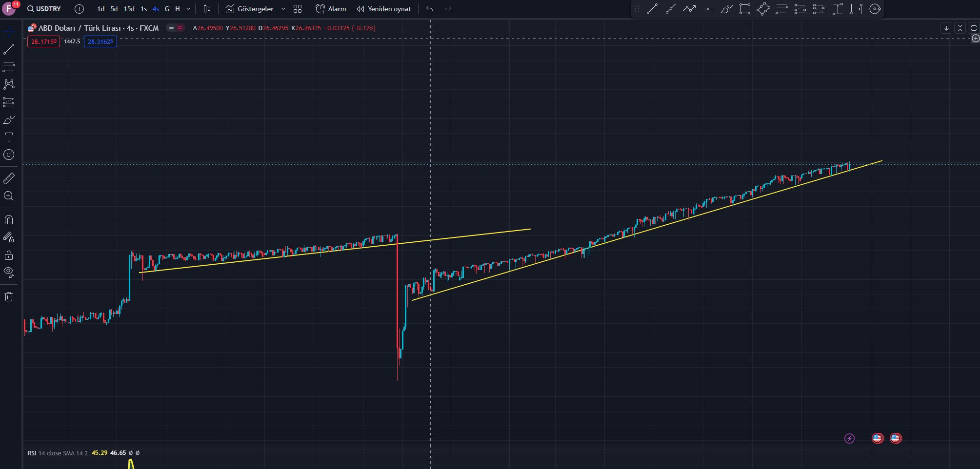This screenshot has height=469, width=980.
Task: Select brush in the favorites toolbar
Action: (x=726, y=9)
